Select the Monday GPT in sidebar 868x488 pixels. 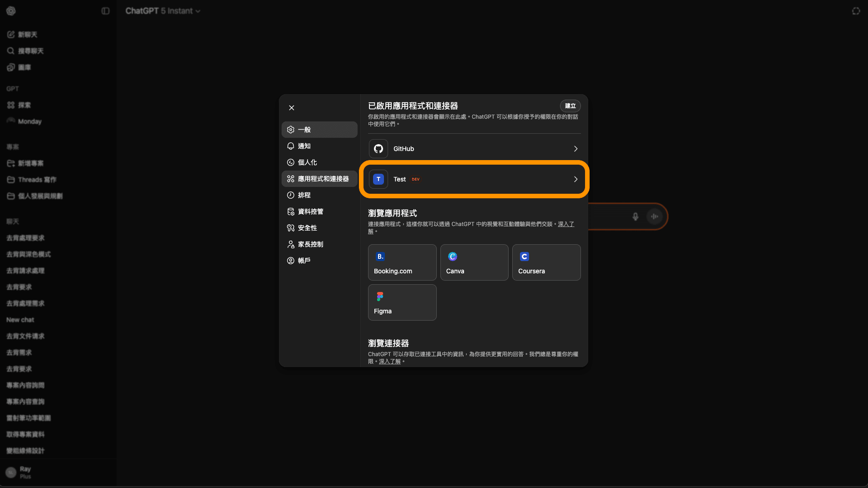point(29,121)
